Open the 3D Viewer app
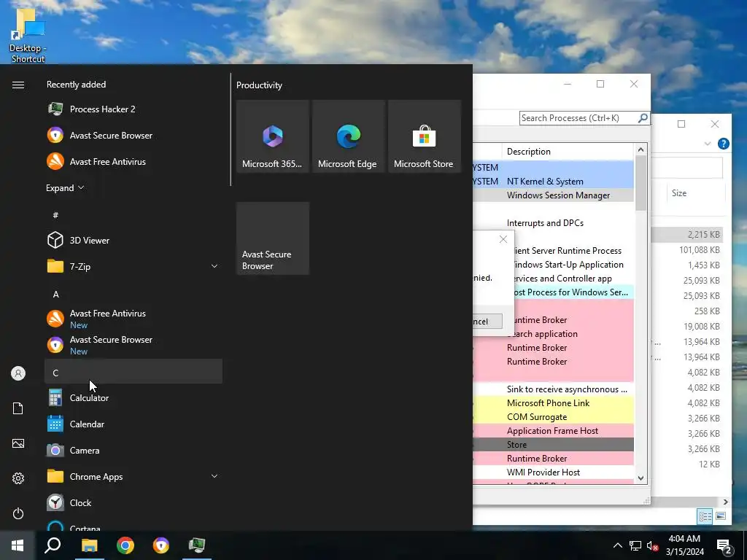The height and width of the screenshot is (560, 747). coord(133,240)
